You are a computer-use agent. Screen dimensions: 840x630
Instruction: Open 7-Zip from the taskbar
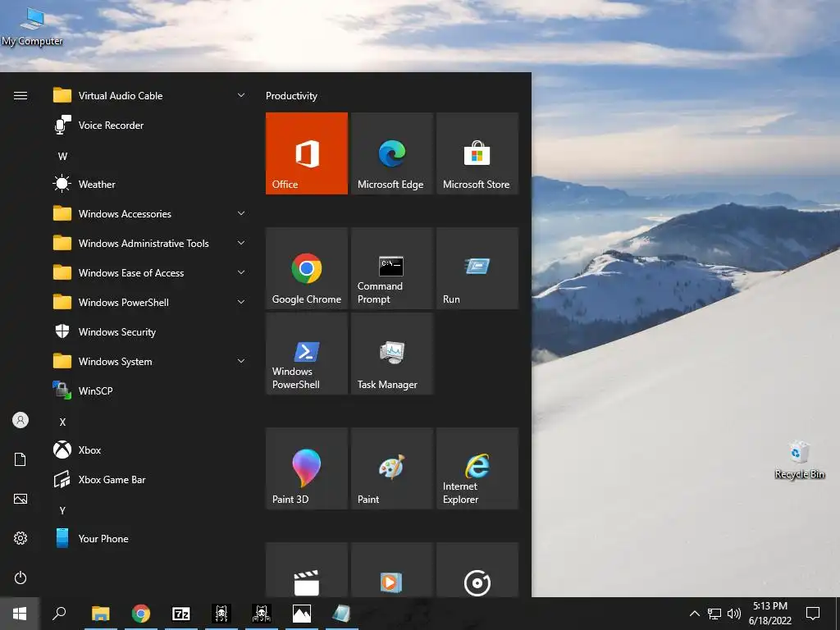pyautogui.click(x=181, y=614)
